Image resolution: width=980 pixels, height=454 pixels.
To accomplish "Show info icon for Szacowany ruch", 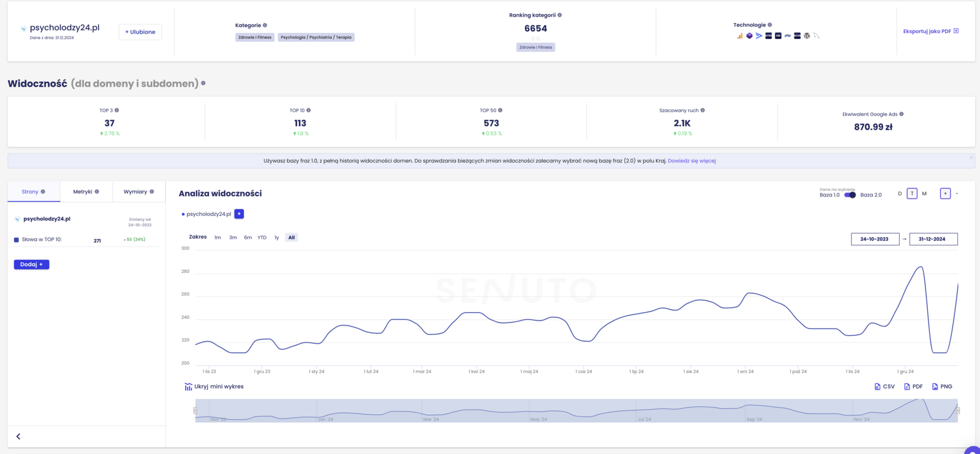I will click(703, 110).
